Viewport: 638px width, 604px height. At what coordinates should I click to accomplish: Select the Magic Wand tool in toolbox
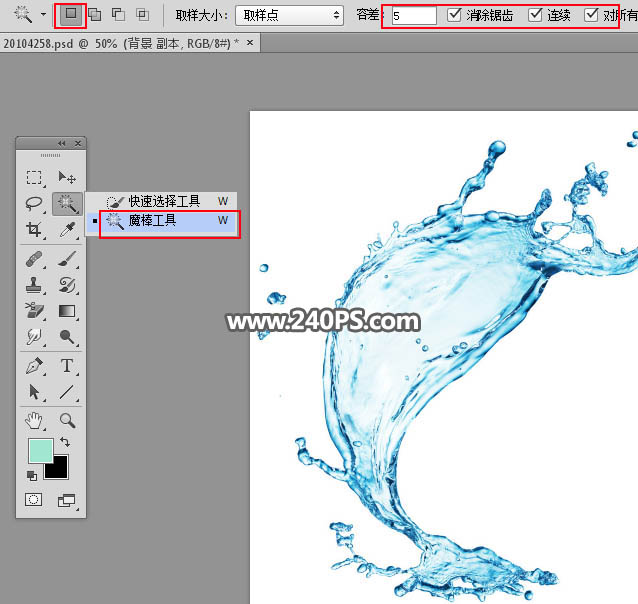point(67,204)
